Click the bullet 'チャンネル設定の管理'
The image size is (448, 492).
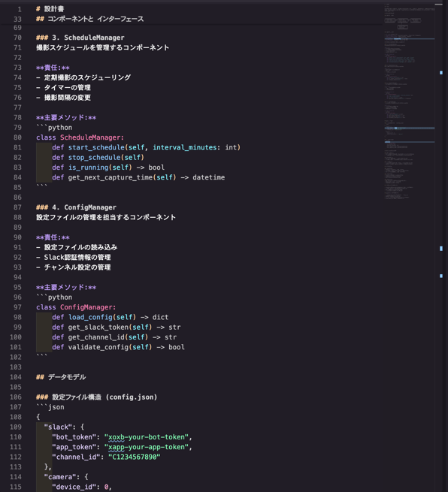pos(77,267)
